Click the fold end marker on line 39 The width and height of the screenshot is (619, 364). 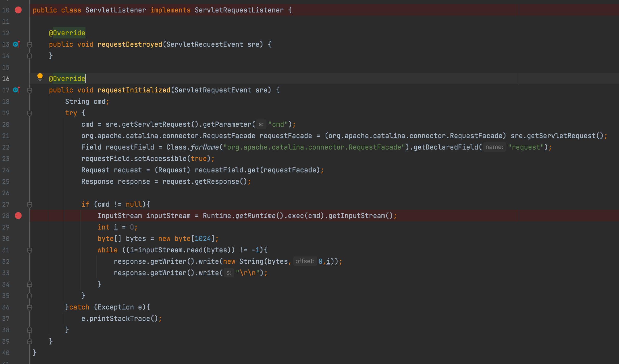click(x=30, y=341)
